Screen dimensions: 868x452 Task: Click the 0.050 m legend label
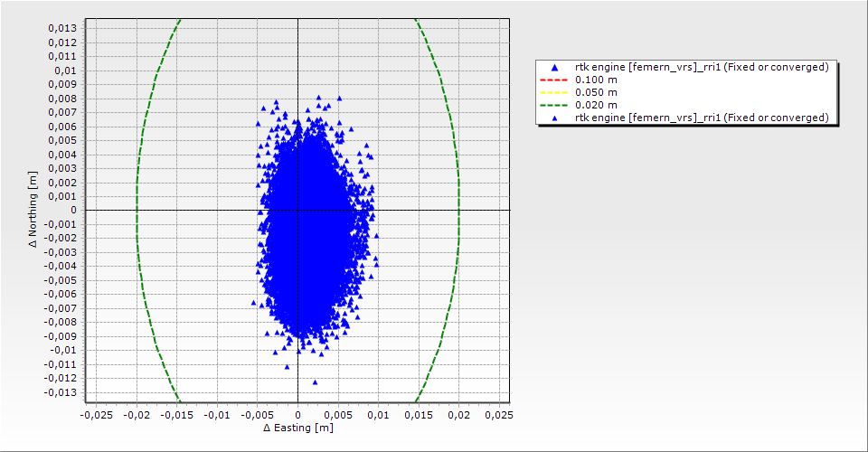pyautogui.click(x=597, y=92)
